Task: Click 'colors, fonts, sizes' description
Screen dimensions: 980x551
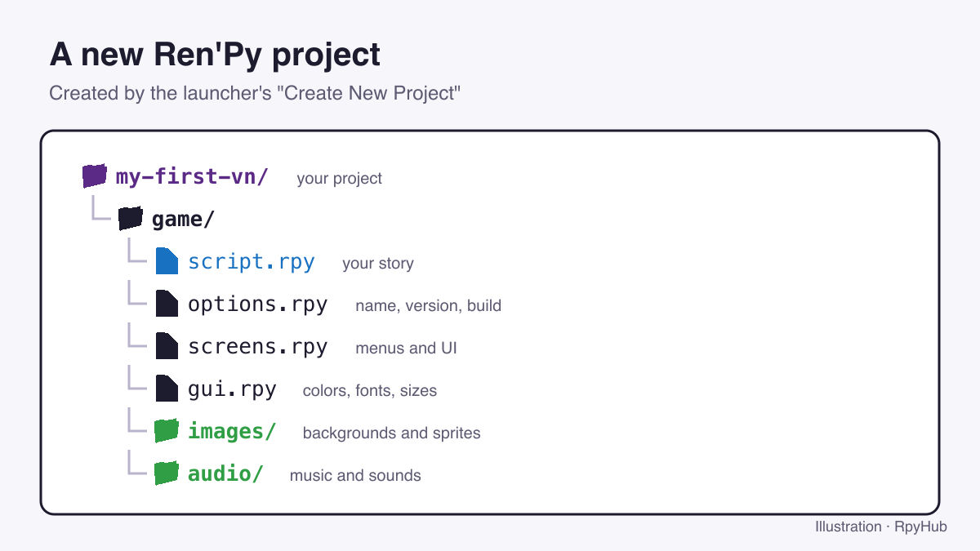Action: pyautogui.click(x=370, y=390)
